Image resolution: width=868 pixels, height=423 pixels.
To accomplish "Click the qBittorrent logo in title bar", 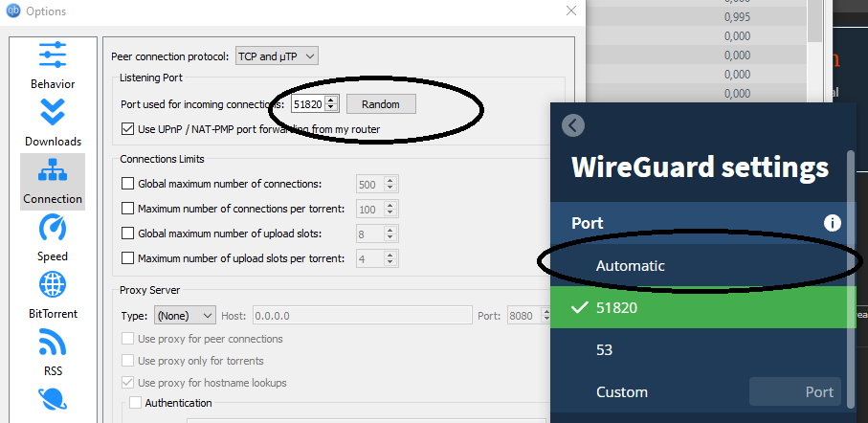I will pos(12,11).
